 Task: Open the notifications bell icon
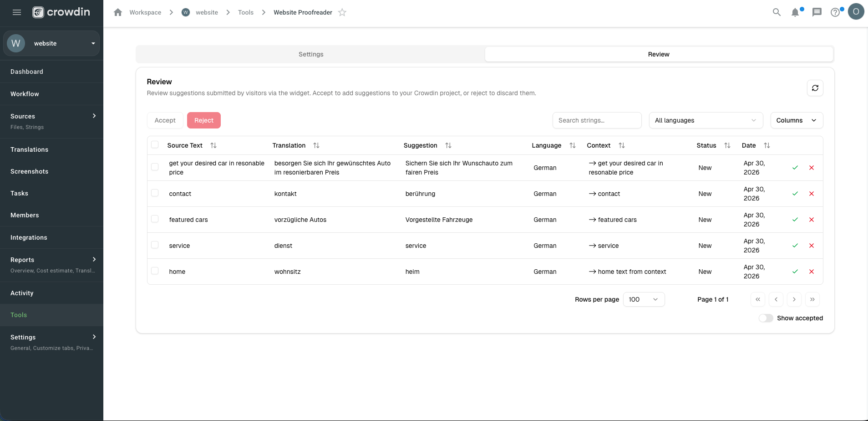point(795,12)
